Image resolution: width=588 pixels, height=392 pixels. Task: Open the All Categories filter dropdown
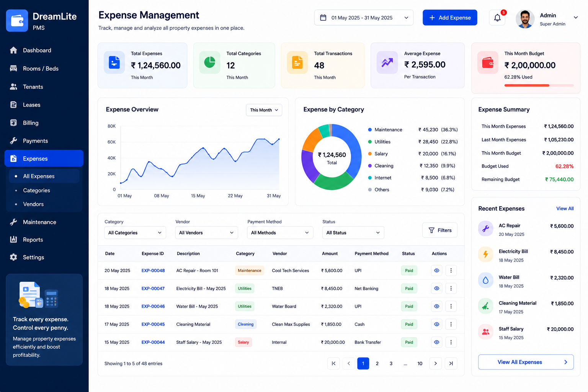(x=135, y=233)
